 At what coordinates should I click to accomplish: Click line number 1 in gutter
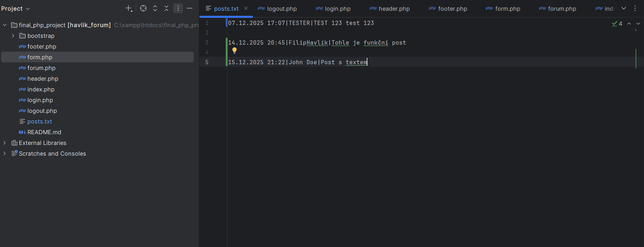coord(207,23)
